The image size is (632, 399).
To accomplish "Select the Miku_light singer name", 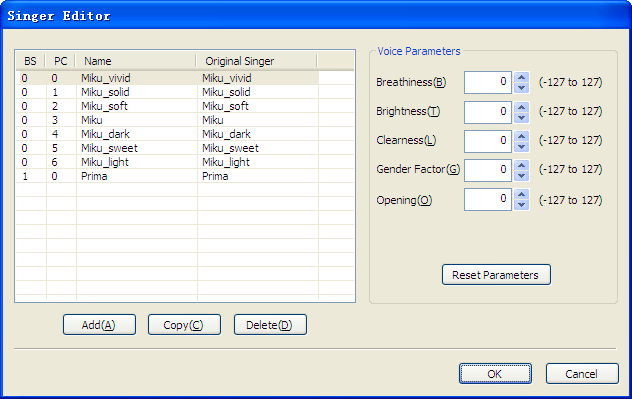I will [105, 162].
